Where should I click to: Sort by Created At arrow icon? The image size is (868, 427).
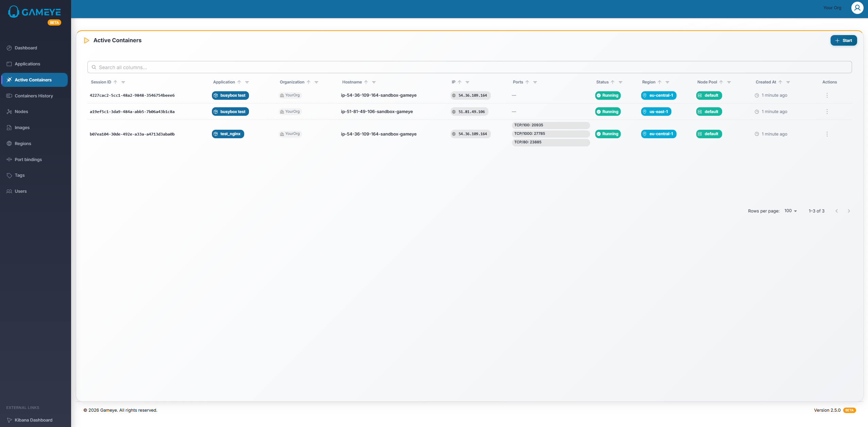[780, 82]
